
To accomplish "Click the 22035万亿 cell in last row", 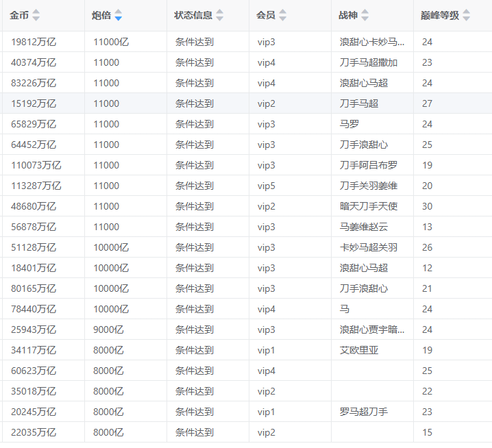I will click(x=34, y=432).
